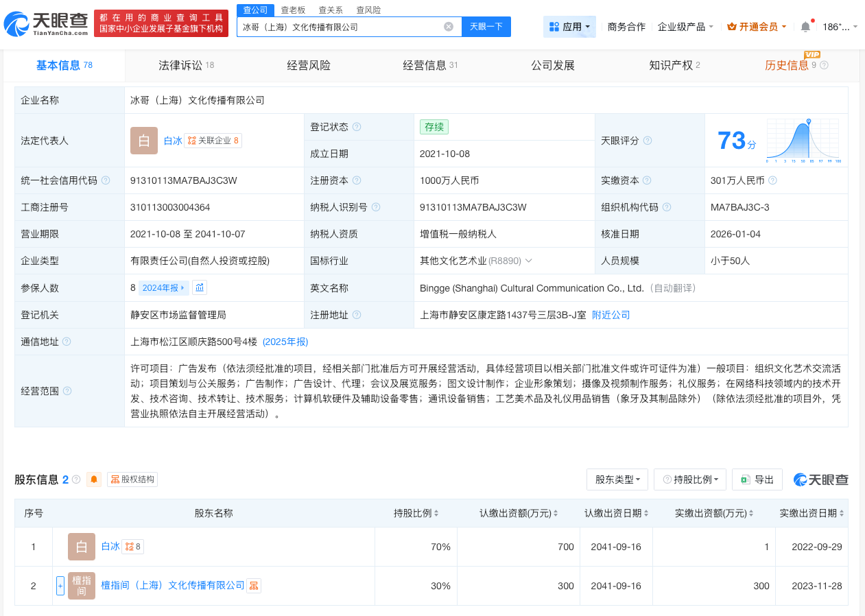Switch to the 法律诉讼 tab

tap(187, 66)
